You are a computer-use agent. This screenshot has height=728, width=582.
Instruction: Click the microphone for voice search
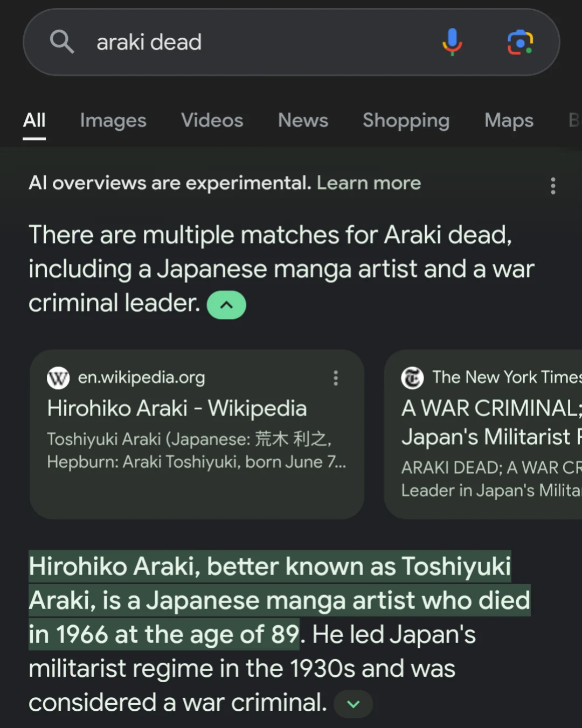coord(452,42)
